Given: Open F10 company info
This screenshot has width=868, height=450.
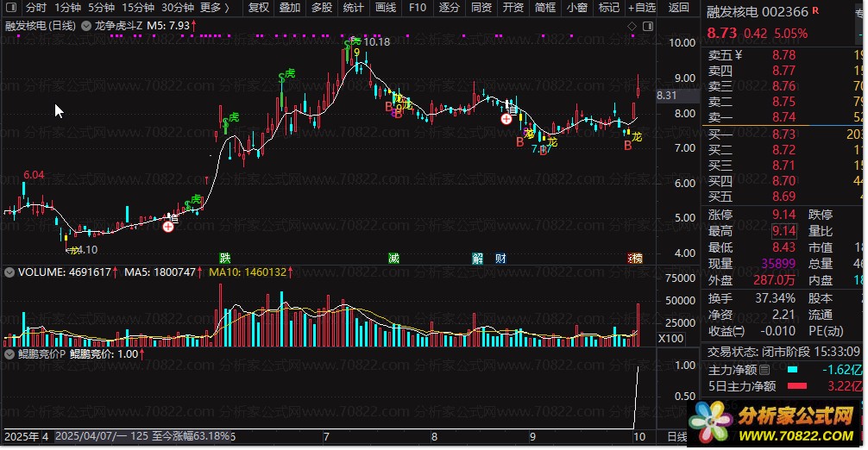Looking at the screenshot, I should pos(418,7).
